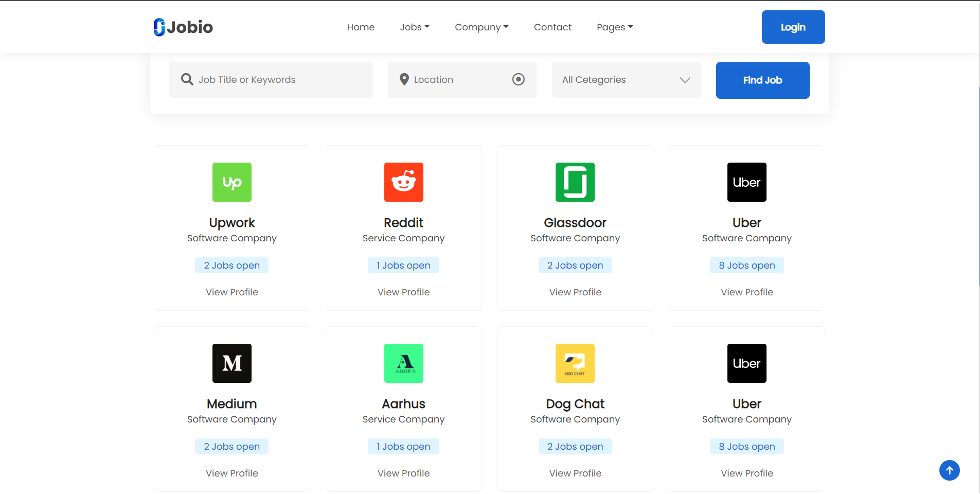Click Dog Chat's 2 Jobs open badge
This screenshot has height=494, width=980.
coord(575,447)
